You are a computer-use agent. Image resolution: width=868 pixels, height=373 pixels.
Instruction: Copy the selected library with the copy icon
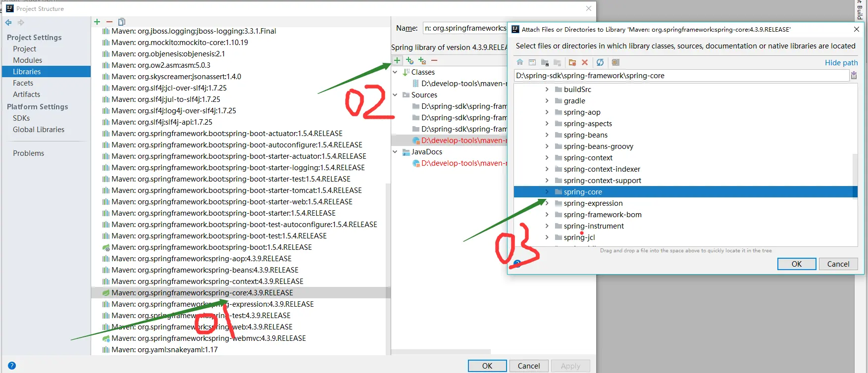point(122,22)
